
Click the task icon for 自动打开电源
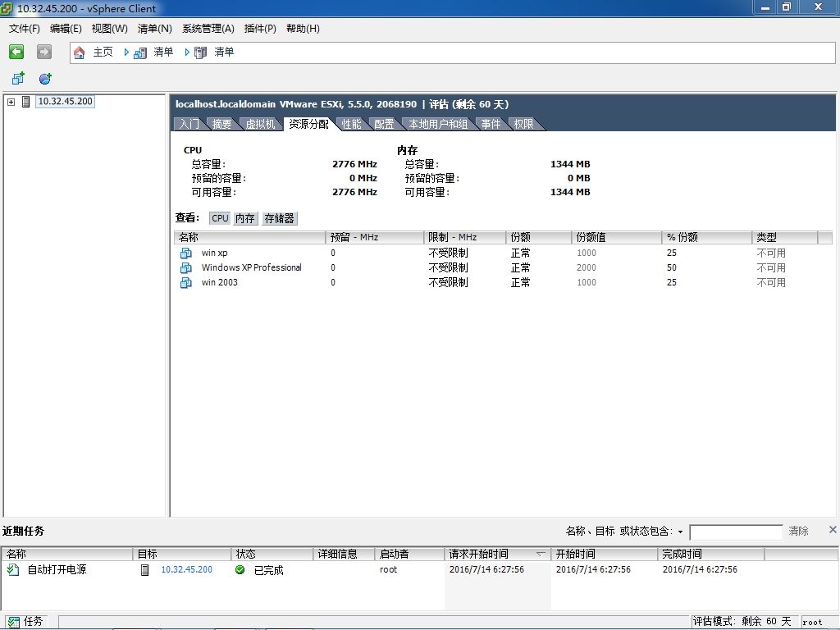[x=13, y=569]
